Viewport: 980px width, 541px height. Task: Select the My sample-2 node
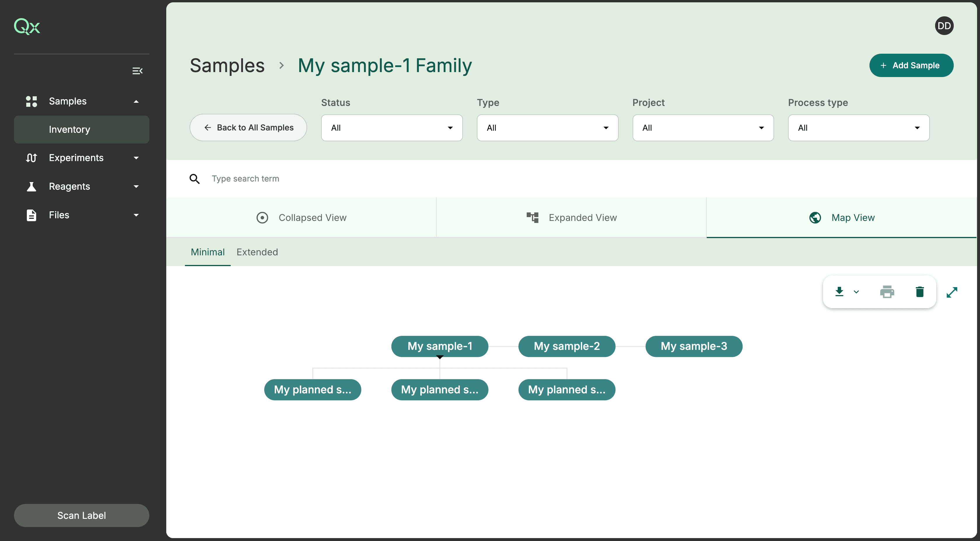tap(566, 346)
